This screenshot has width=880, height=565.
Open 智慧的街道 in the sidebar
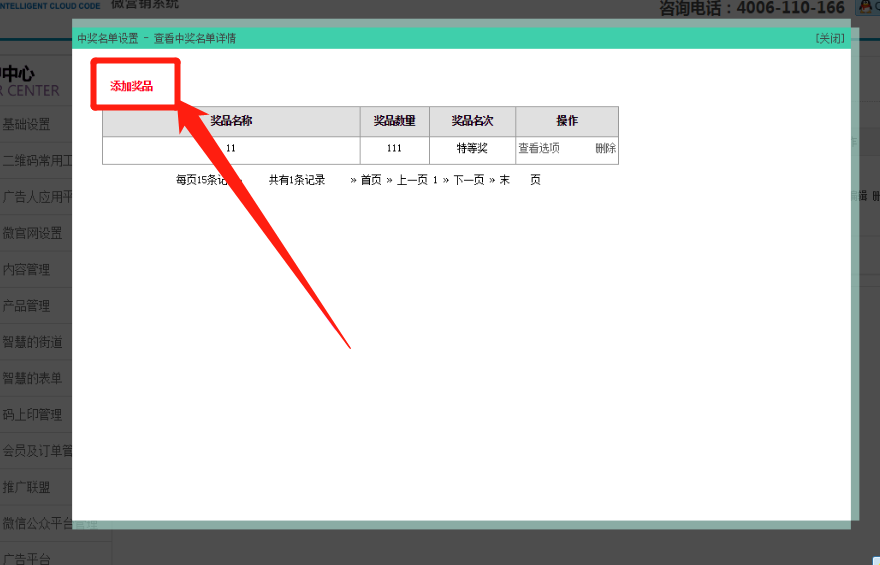(x=32, y=342)
